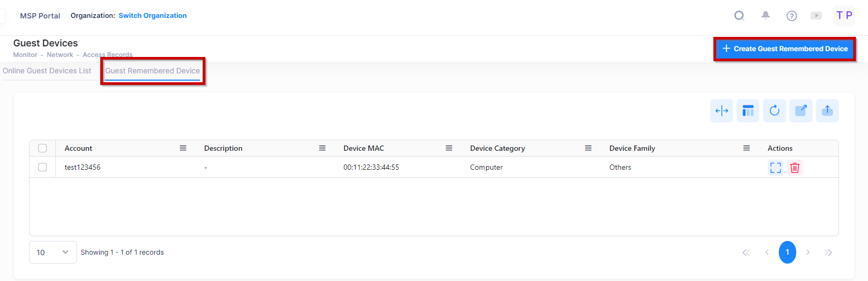Open the Device MAC column menu
Image resolution: width=868 pixels, height=281 pixels.
pos(449,148)
